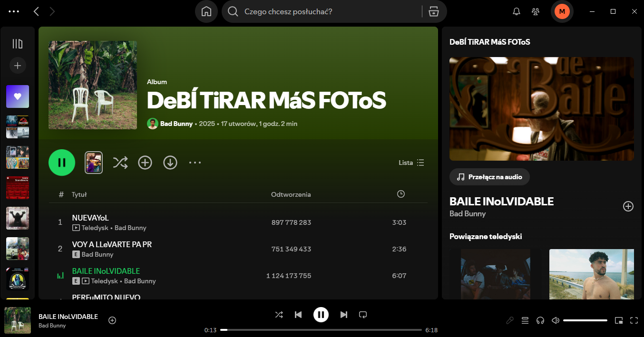Open the user profile menu M
Image resolution: width=644 pixels, height=337 pixels.
[x=562, y=11]
